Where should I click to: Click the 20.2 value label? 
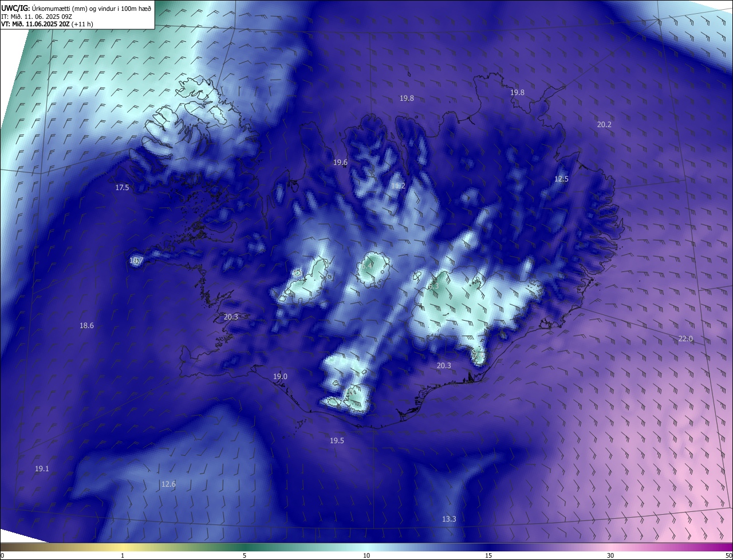(604, 124)
